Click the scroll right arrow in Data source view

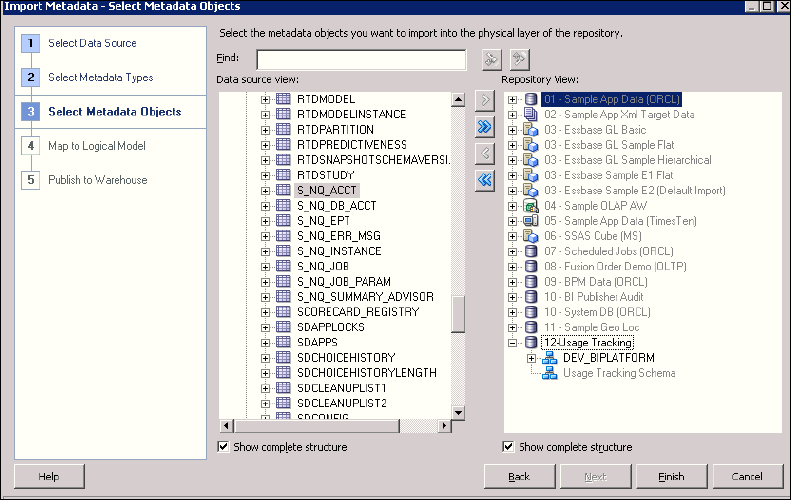point(444,426)
